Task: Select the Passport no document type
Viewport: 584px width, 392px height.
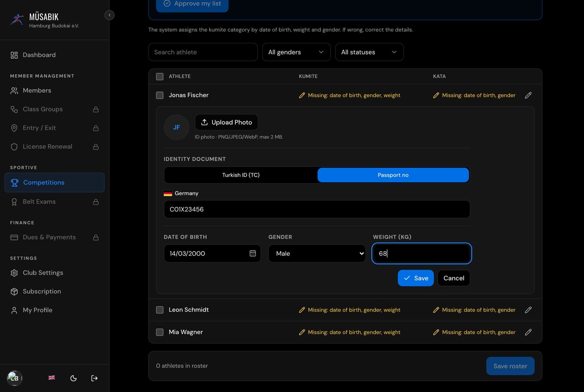Action: [x=393, y=175]
